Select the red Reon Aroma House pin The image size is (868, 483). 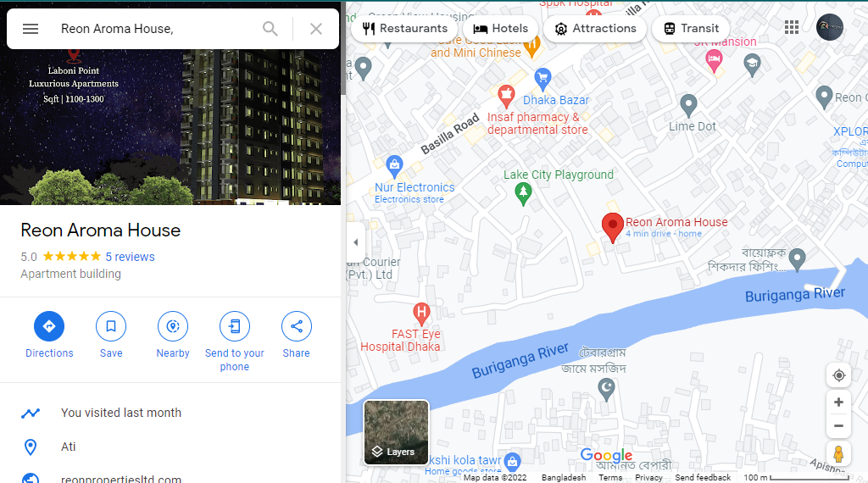[x=612, y=227]
